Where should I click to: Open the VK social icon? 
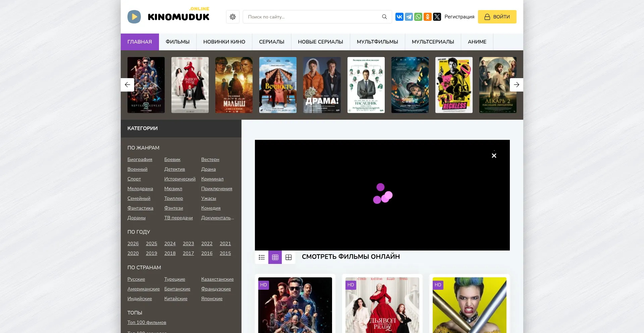(399, 17)
